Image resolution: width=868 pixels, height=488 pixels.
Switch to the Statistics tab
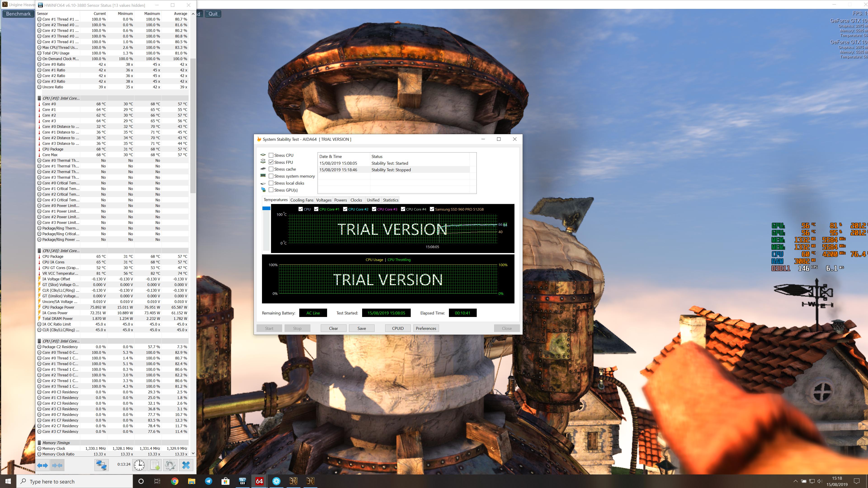pos(391,200)
